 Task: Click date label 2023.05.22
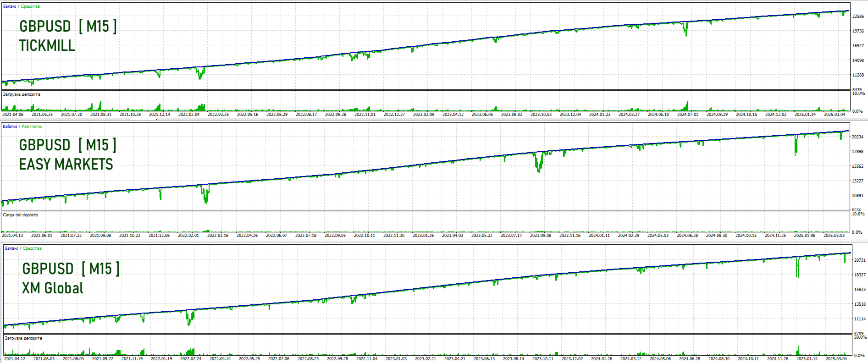482,236
